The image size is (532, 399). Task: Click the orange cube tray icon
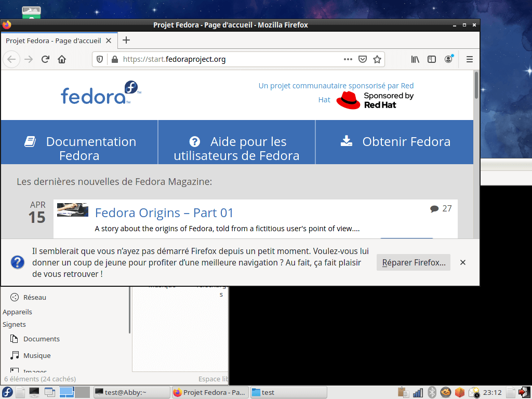pos(460,392)
